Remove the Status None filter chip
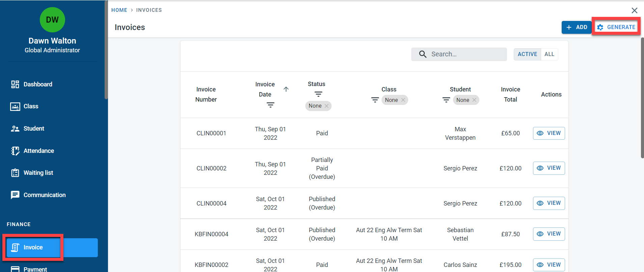Viewport: 644px width, 272px height. pos(327,106)
